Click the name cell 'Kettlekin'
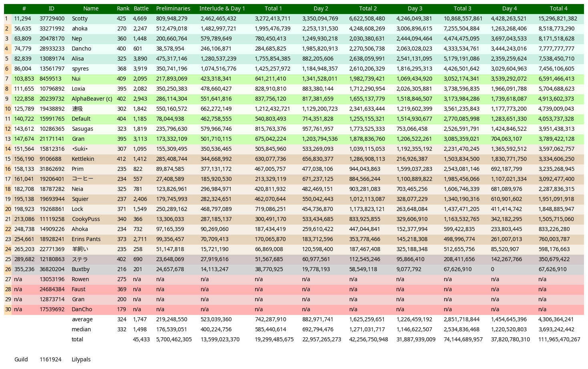The height and width of the screenshot is (369, 588). pyautogui.click(x=83, y=159)
